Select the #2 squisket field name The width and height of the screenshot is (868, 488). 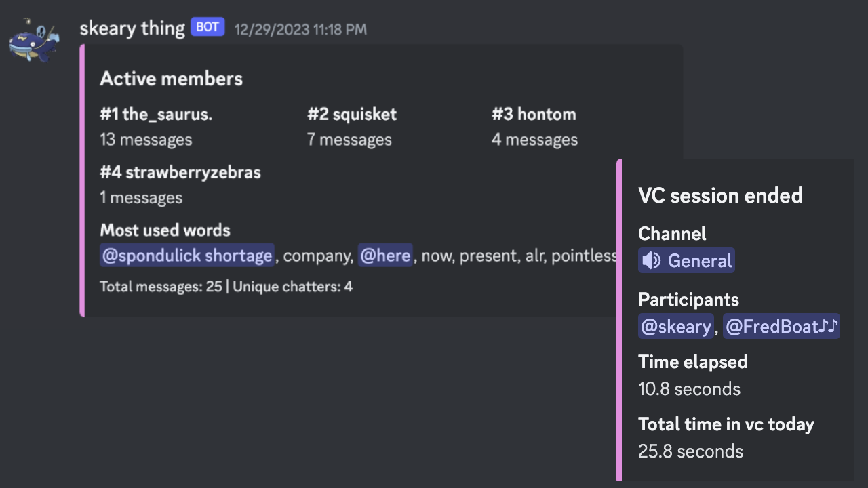point(352,114)
